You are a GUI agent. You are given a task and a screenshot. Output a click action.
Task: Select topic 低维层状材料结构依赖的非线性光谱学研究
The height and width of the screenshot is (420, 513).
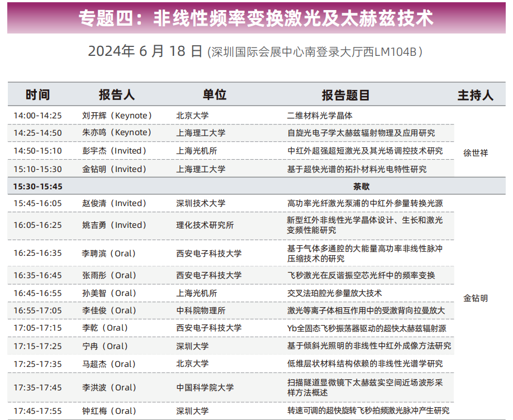click(x=365, y=364)
